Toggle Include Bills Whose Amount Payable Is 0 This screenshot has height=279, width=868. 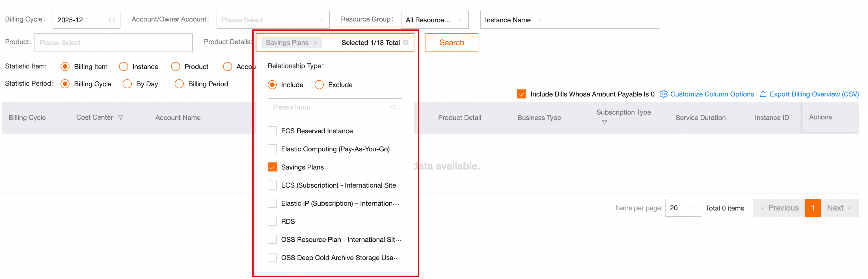point(521,94)
